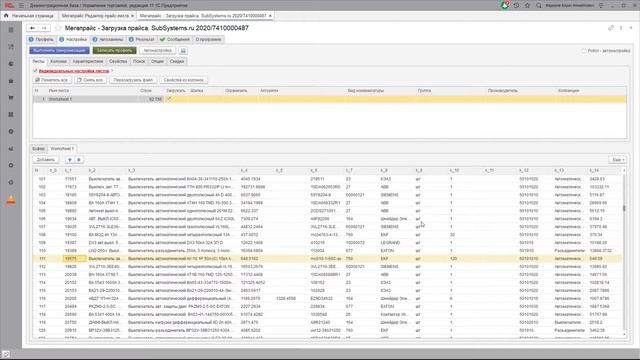Open favorites star icon in title bar
Screen dimensions: 640x360
tap(527, 5)
